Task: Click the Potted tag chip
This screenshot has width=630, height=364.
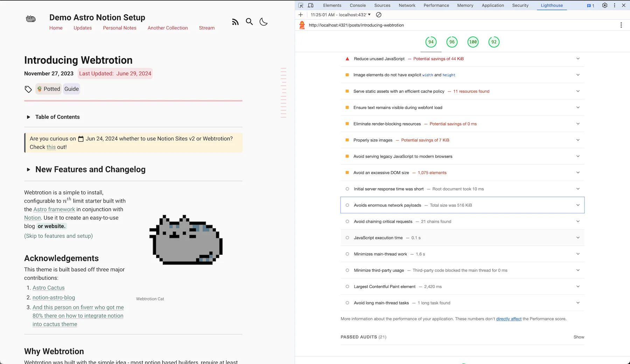Action: [48, 89]
